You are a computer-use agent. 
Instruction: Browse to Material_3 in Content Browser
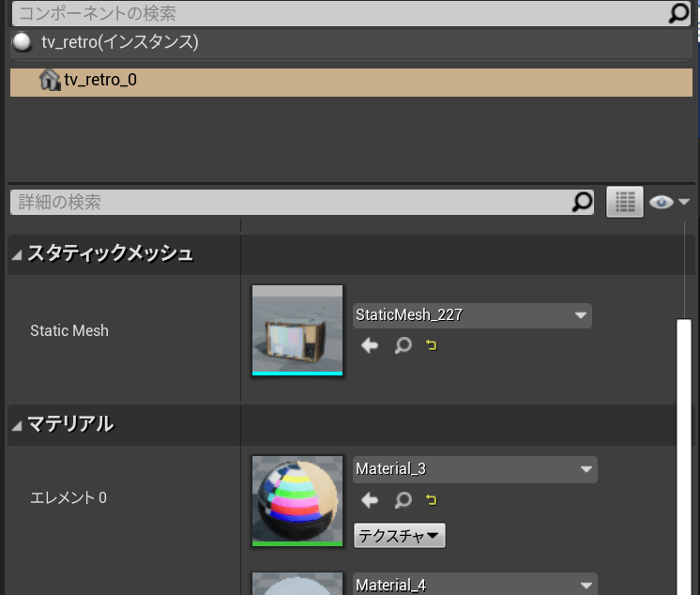click(x=403, y=500)
